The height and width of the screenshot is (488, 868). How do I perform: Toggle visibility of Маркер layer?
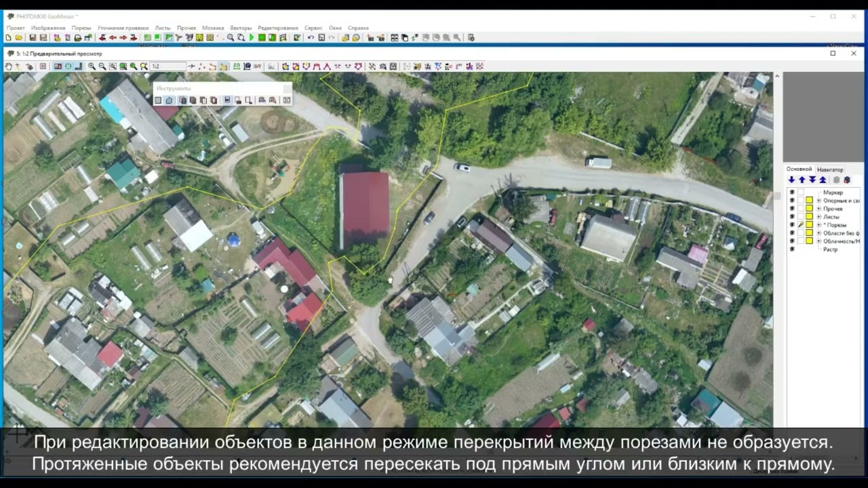pos(792,192)
